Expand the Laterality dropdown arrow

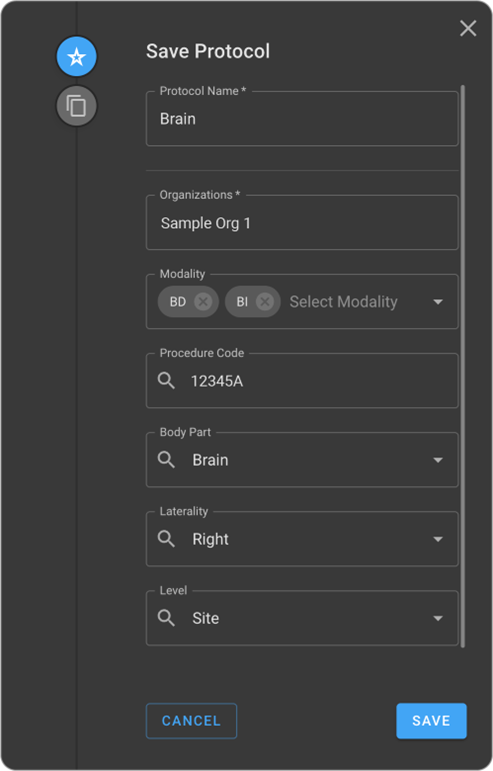[438, 539]
